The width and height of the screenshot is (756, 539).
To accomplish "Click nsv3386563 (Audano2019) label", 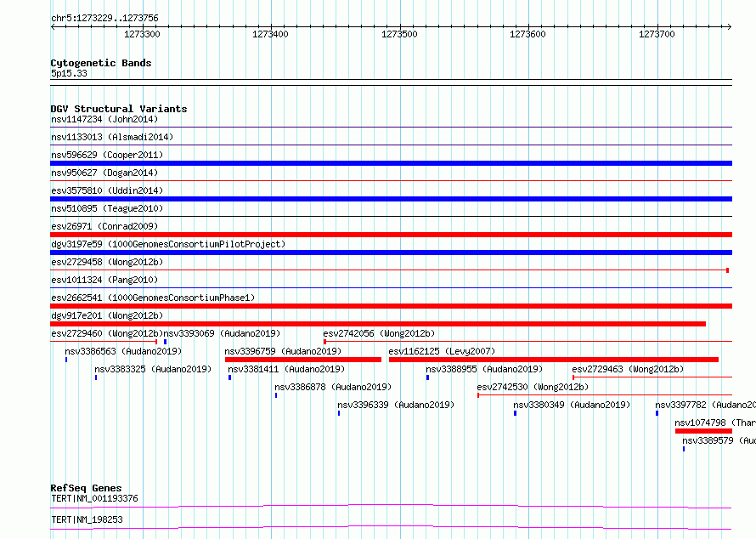I will tap(123, 351).
